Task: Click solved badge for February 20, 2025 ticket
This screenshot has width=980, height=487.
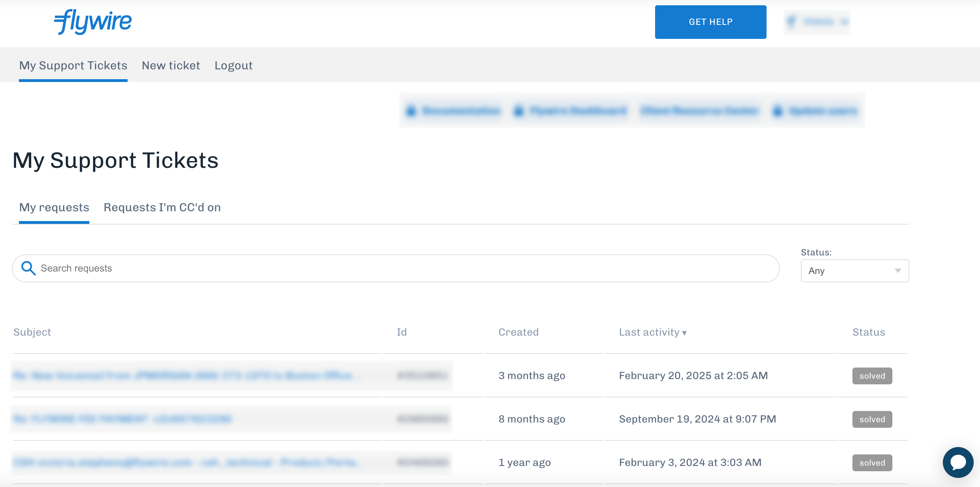Action: [872, 376]
